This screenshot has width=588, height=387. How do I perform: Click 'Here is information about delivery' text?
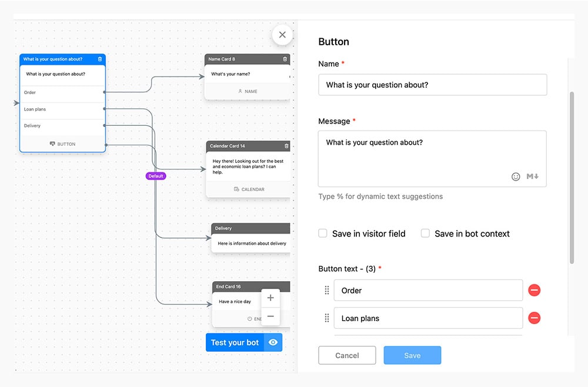pos(252,243)
